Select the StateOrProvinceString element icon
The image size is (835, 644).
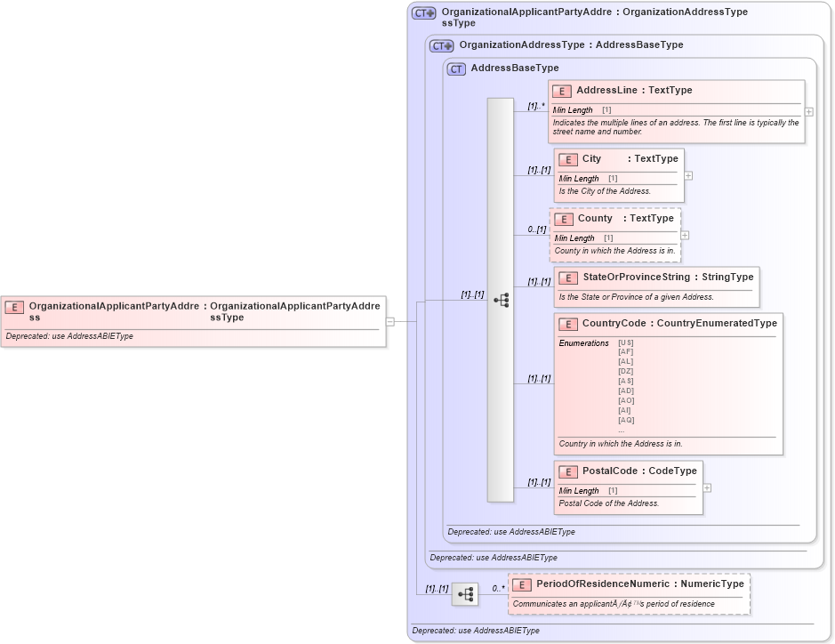click(x=568, y=277)
